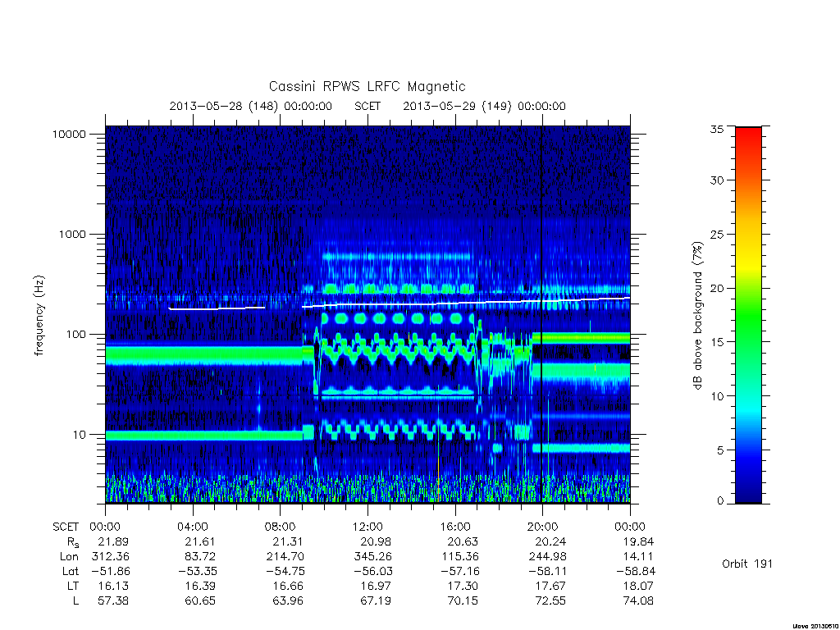Click the latitude value -58.84
The width and height of the screenshot is (840, 630).
(x=635, y=571)
